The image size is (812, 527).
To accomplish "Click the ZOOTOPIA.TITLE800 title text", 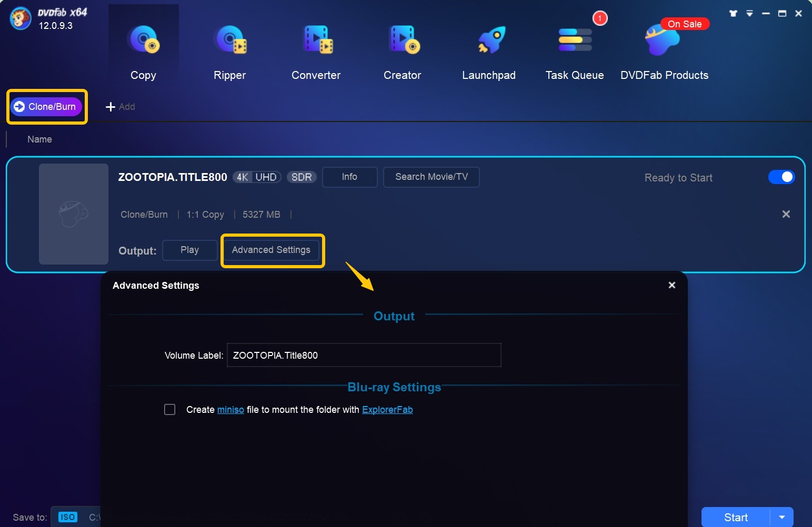I will [x=173, y=177].
